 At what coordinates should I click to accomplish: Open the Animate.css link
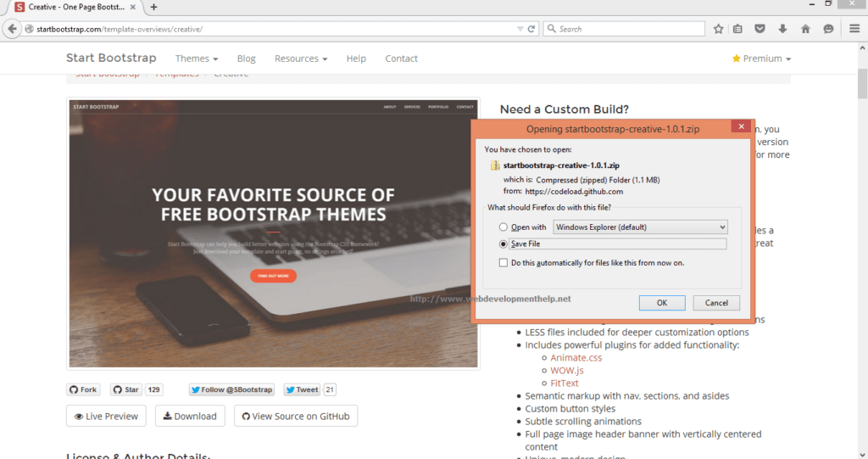[576, 357]
